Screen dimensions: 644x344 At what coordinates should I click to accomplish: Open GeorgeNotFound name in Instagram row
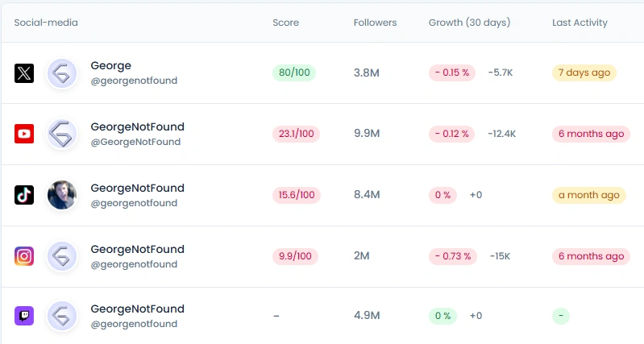[138, 249]
